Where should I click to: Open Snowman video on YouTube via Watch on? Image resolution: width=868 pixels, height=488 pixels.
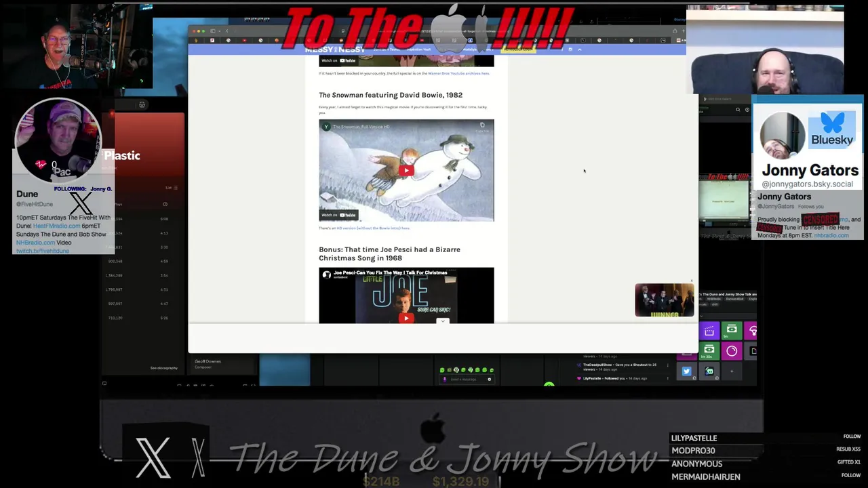coord(338,215)
